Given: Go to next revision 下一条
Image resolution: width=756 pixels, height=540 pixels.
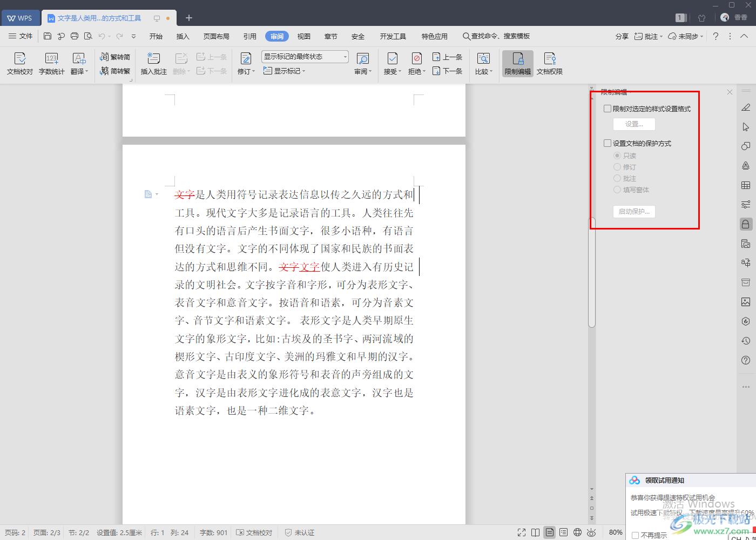Looking at the screenshot, I should 447,71.
